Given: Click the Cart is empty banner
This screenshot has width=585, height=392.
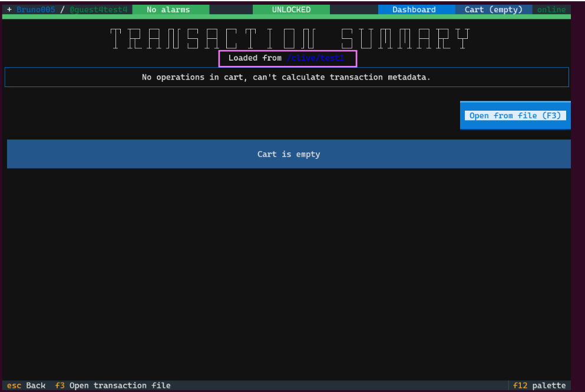Looking at the screenshot, I should 289,154.
